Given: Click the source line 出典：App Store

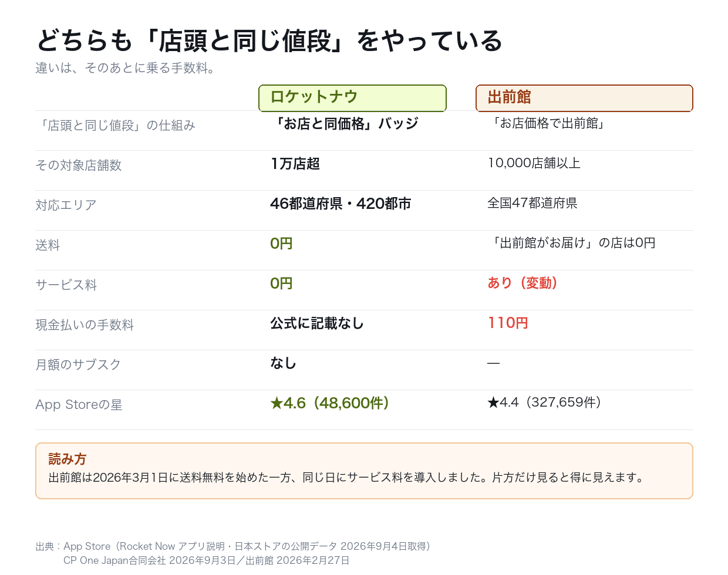Looking at the screenshot, I should click(233, 546).
